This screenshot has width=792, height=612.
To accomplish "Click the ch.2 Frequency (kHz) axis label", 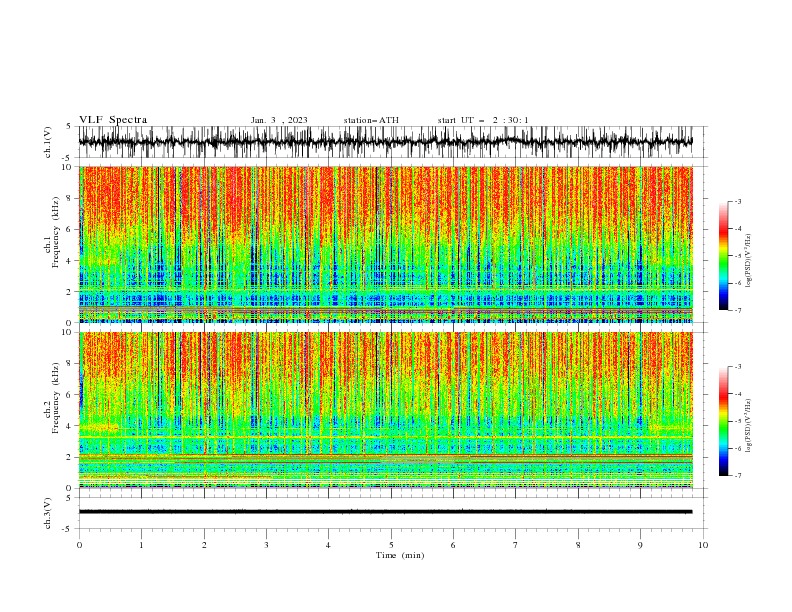I will 52,398.
